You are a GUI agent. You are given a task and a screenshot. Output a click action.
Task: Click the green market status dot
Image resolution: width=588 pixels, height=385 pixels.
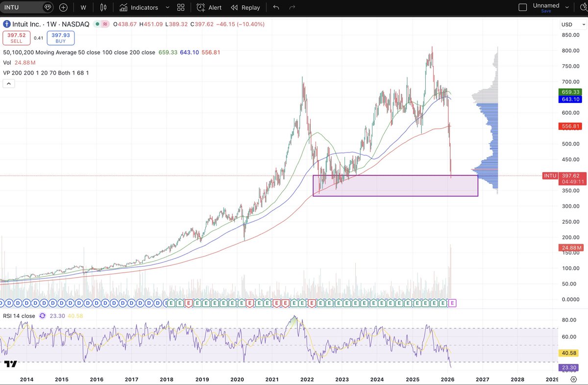[98, 24]
